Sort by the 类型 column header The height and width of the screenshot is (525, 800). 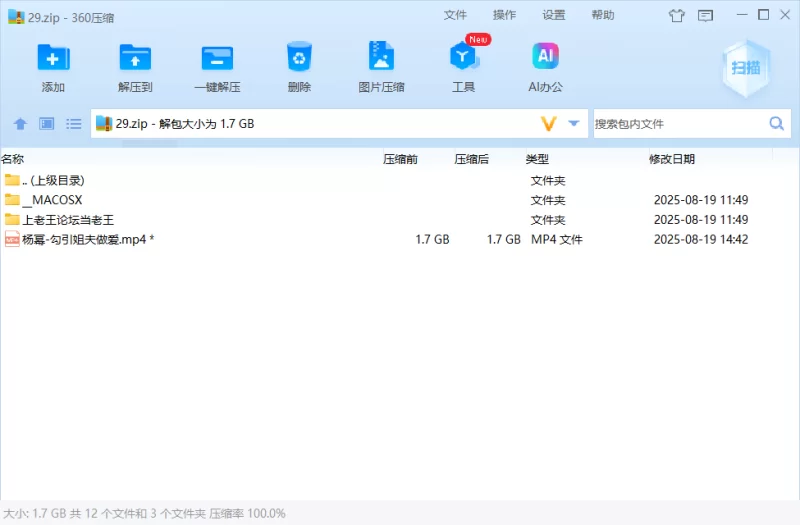point(537,159)
